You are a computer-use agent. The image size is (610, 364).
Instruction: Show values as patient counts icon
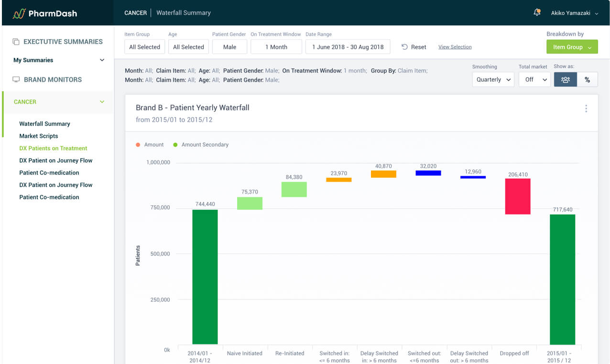point(565,80)
